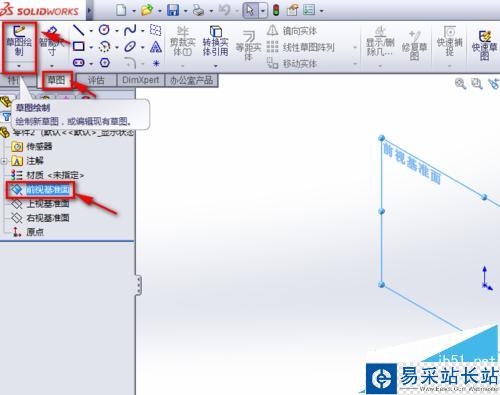
Task: Select the Circle sketch tool
Action: tap(104, 30)
